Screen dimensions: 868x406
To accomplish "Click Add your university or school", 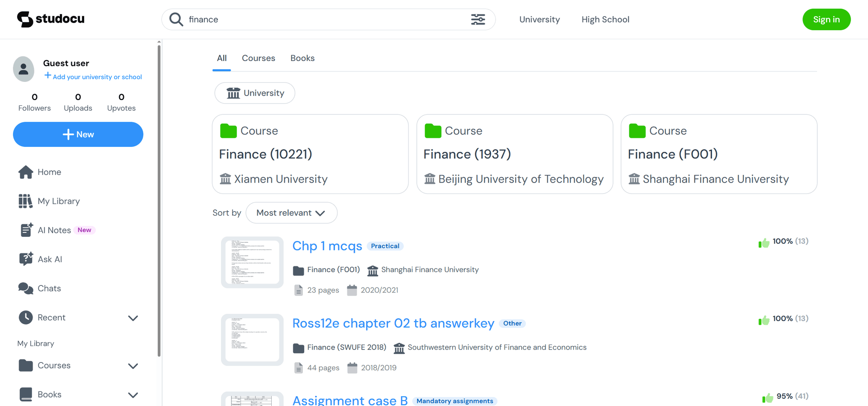I will point(97,77).
